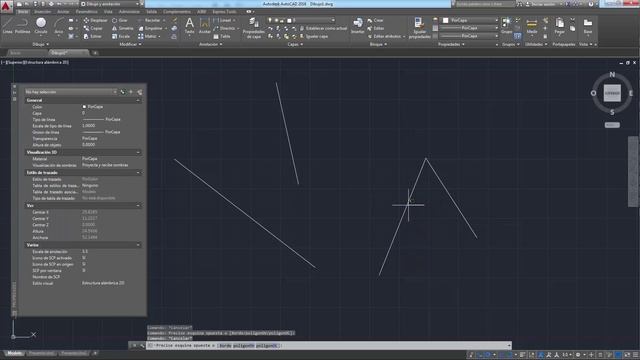
Task: Open Propiedades de capa manager
Action: click(253, 28)
